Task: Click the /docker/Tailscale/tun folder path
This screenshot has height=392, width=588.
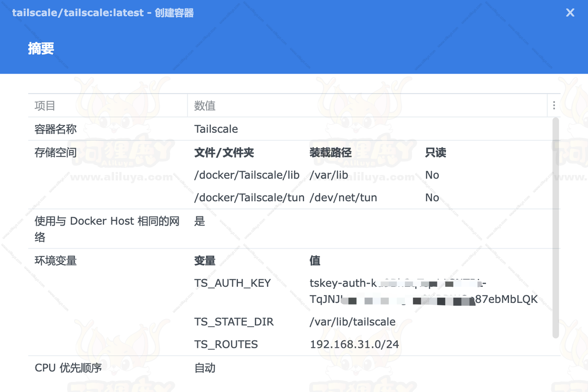Action: tap(249, 198)
